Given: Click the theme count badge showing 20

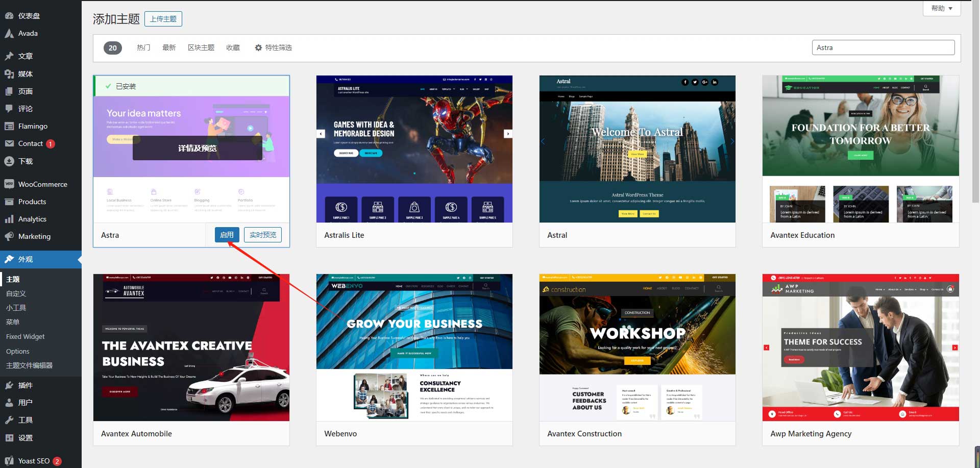Looking at the screenshot, I should coord(113,47).
